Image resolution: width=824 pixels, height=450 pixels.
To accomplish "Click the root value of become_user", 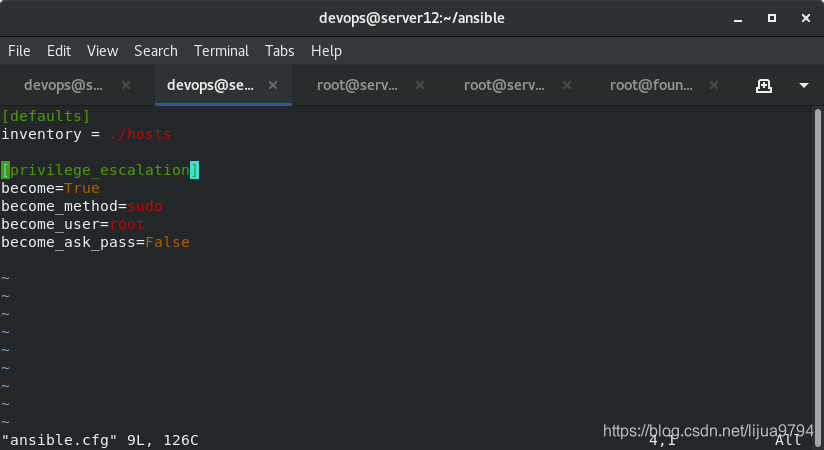I will [127, 224].
